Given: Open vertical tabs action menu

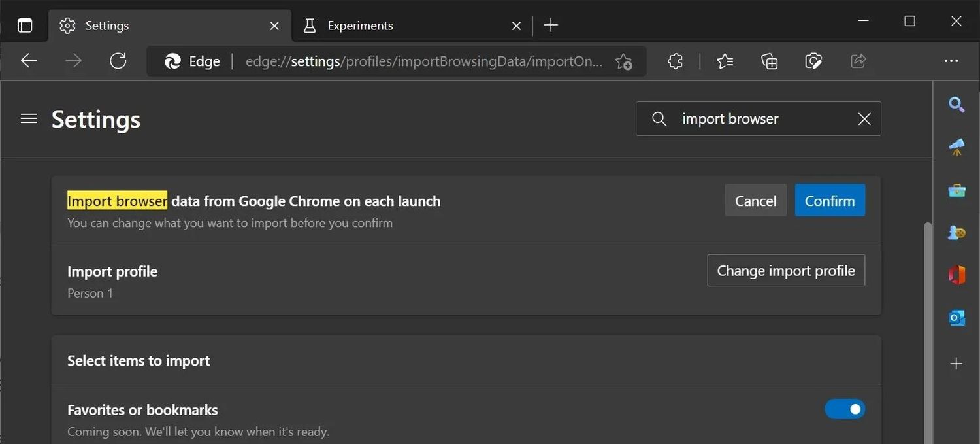Looking at the screenshot, I should [25, 26].
